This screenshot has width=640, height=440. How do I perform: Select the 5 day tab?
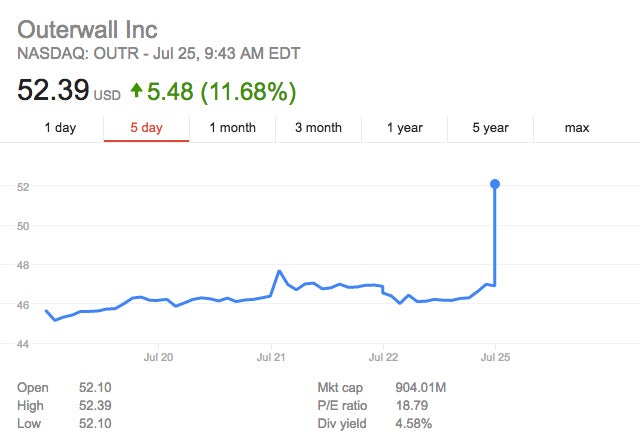point(146,128)
